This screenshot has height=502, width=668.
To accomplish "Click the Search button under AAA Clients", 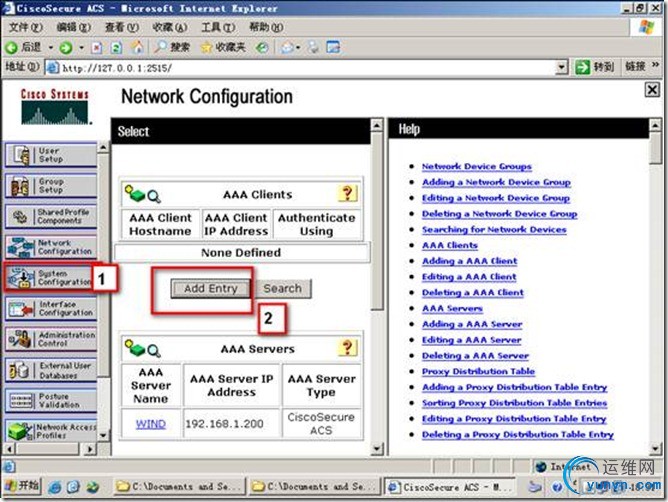I will 282,289.
